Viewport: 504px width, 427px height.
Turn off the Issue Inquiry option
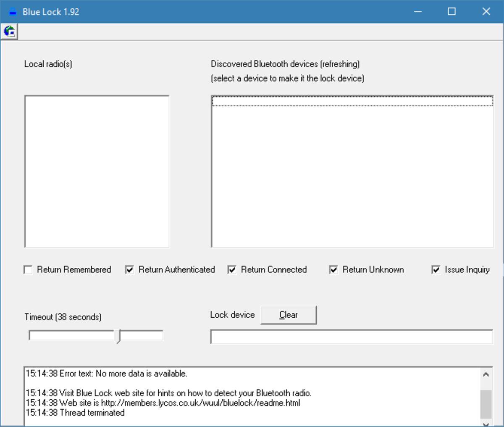[436, 269]
